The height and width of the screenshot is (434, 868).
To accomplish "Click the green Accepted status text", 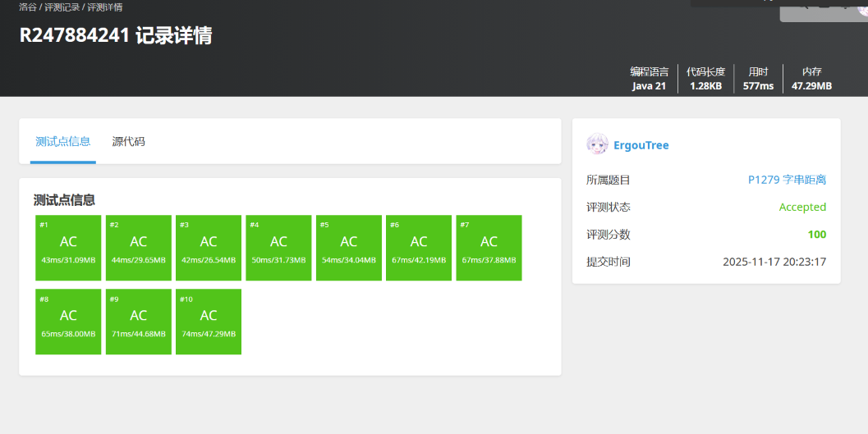I will (801, 207).
